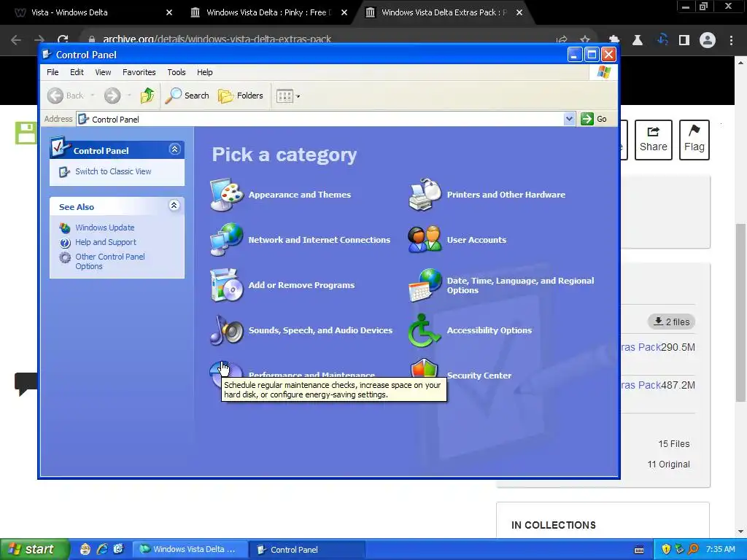Open browser three-dot menu
The height and width of the screenshot is (560, 747).
pyautogui.click(x=731, y=40)
